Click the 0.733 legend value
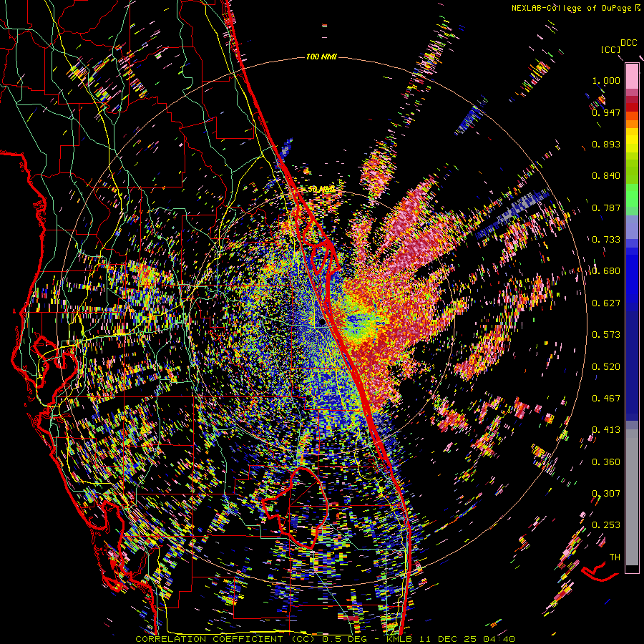Viewport: 644px width, 644px height. (606, 240)
